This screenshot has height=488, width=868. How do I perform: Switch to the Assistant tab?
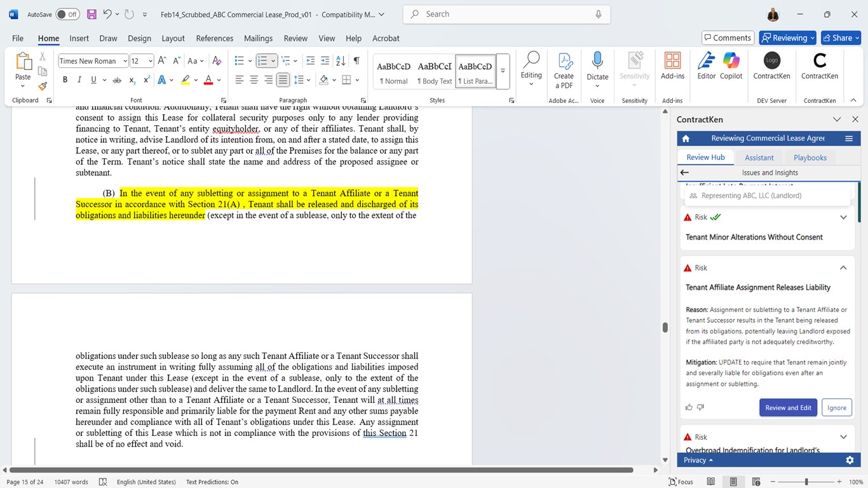[x=759, y=158]
